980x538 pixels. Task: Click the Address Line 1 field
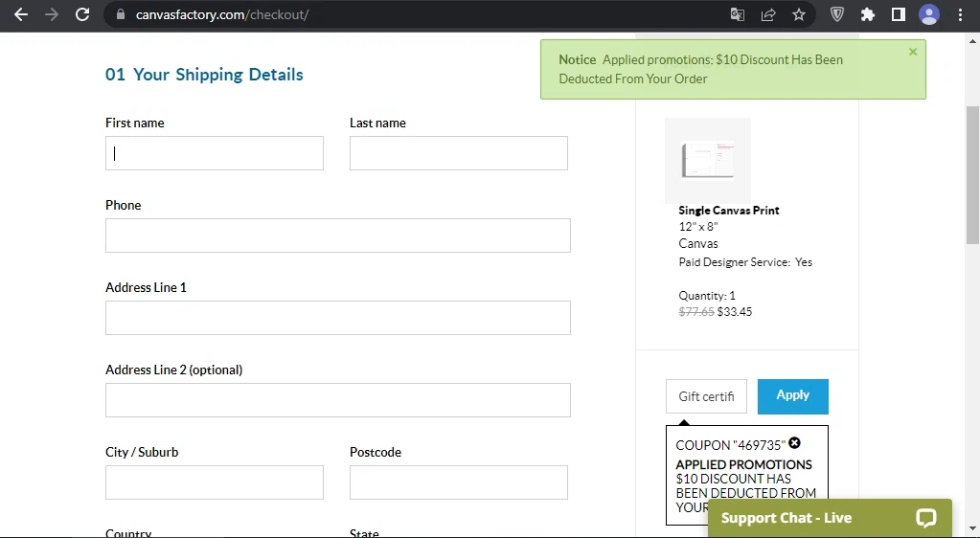(x=338, y=318)
